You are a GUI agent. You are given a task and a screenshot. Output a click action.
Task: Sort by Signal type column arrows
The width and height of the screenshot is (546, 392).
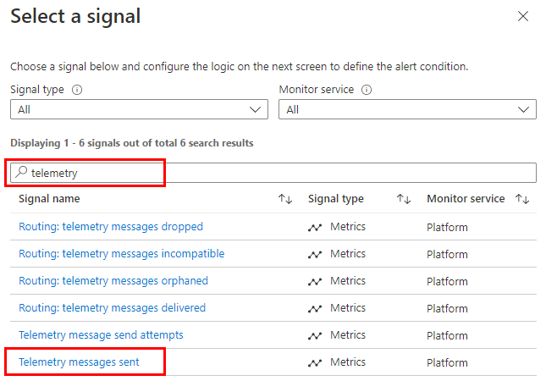click(x=404, y=199)
